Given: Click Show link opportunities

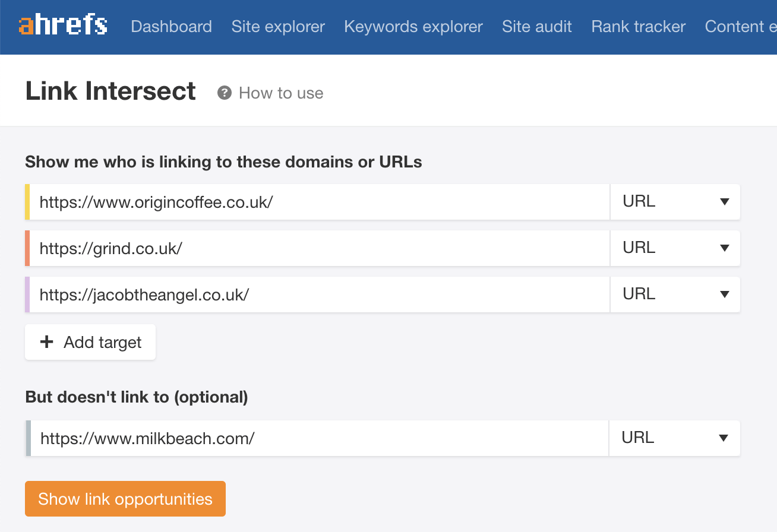Looking at the screenshot, I should point(125,499).
